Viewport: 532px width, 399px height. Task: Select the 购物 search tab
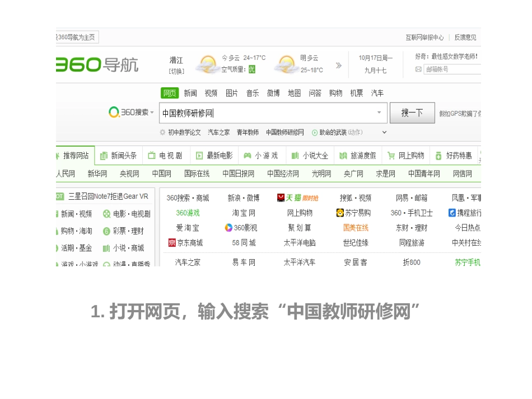tap(335, 93)
